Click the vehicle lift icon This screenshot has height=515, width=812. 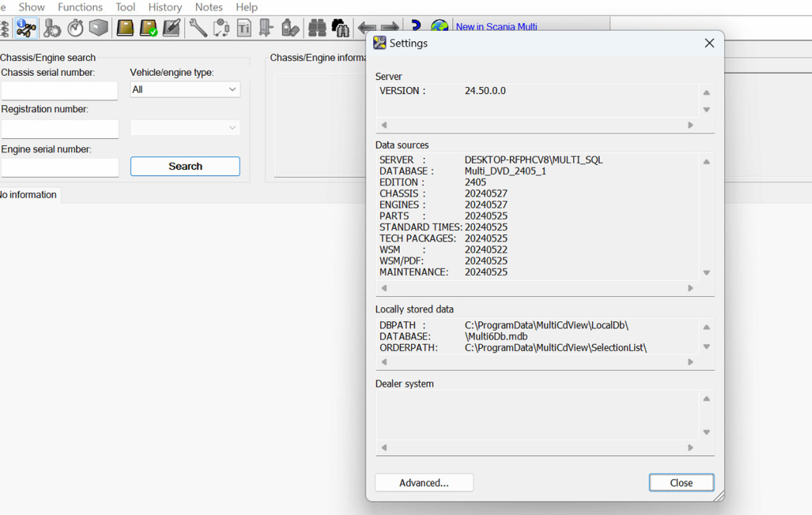tap(266, 27)
